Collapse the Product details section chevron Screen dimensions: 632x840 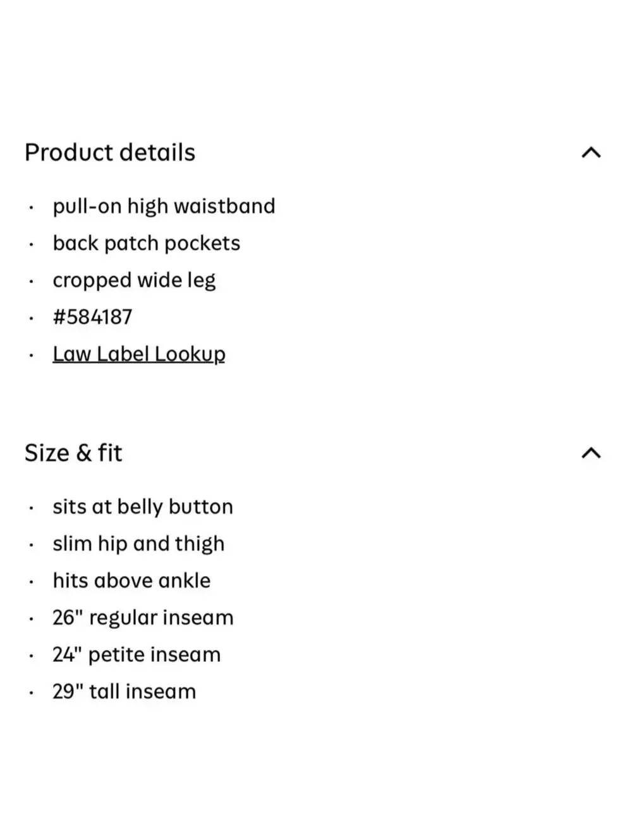(591, 152)
